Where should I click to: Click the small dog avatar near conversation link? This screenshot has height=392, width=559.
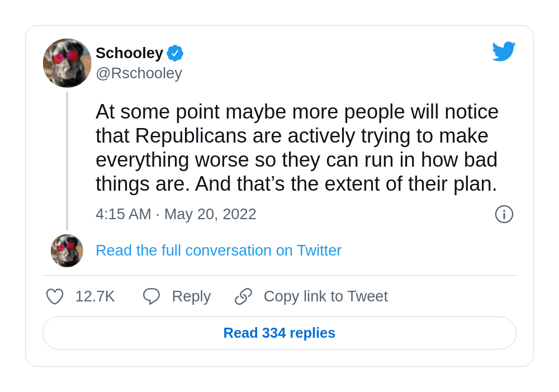pyautogui.click(x=67, y=251)
